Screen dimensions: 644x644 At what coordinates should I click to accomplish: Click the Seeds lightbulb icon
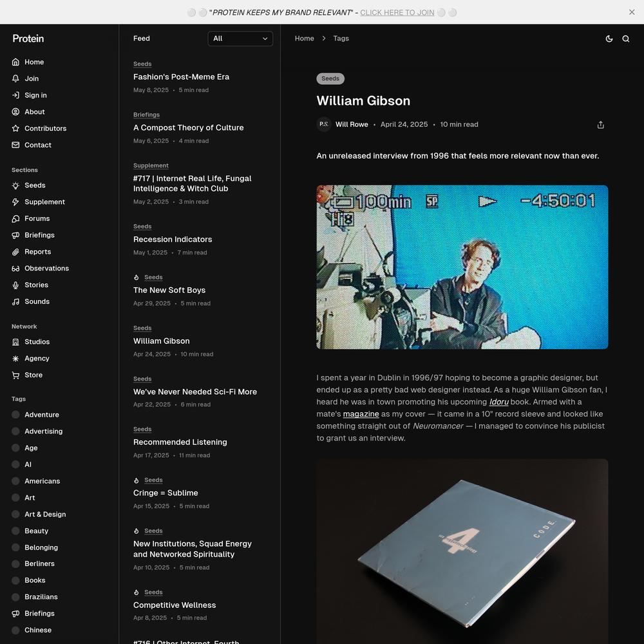click(15, 185)
